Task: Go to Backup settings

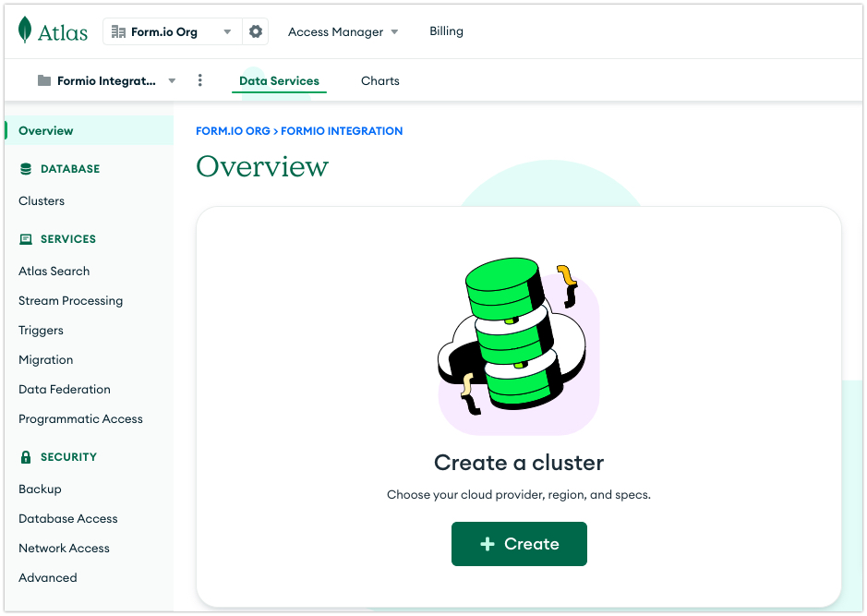Action: 40,489
